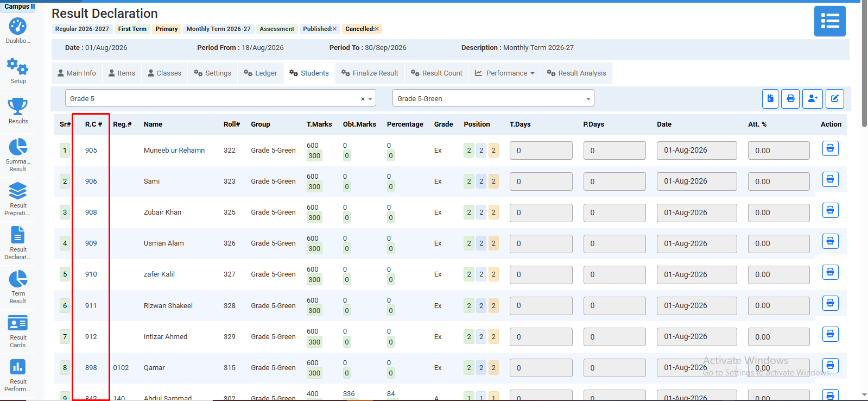The width and height of the screenshot is (868, 401).
Task: Print result for Zubair Khan
Action: tap(830, 210)
